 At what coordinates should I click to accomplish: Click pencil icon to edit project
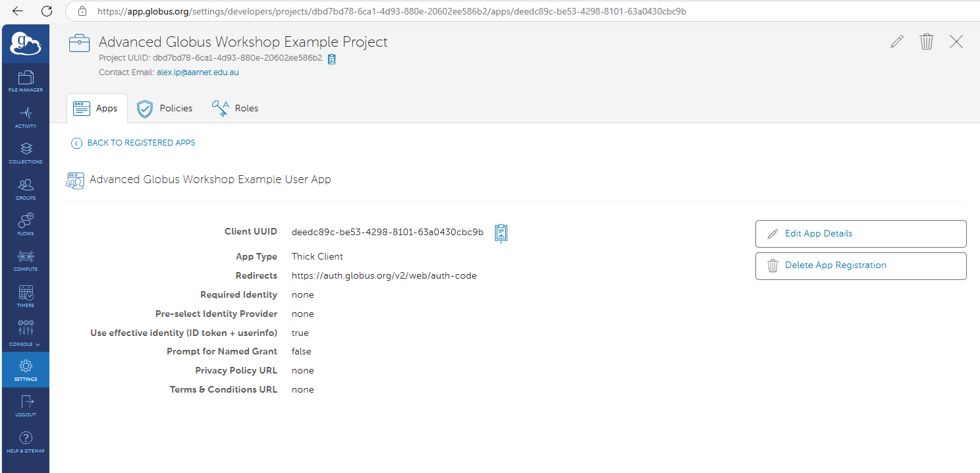click(896, 42)
